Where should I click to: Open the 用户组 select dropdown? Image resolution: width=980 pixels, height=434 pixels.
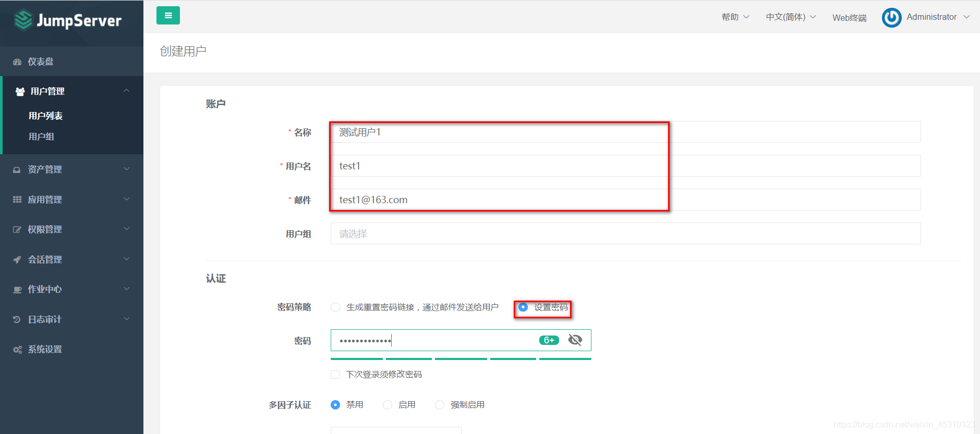coord(625,233)
